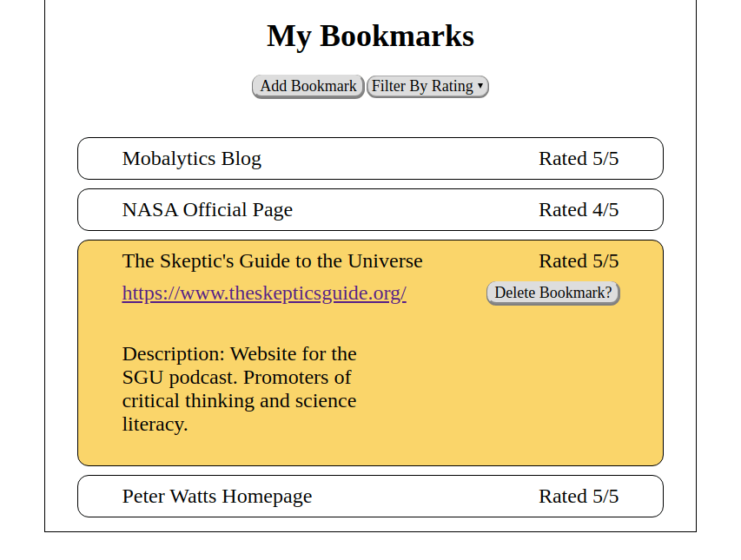The image size is (741, 560).
Task: Select the Mobalytics Blog title text
Action: [191, 158]
